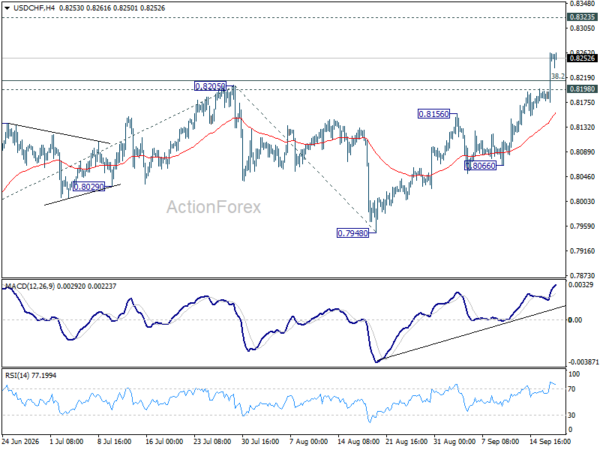The image size is (600, 450).
Task: Click the current price tag 0.82526
Action: click(x=582, y=58)
